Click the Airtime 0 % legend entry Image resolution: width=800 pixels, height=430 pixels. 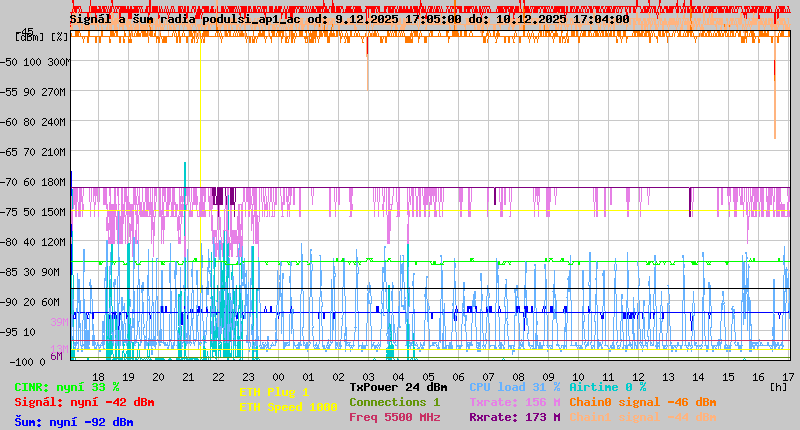(x=607, y=387)
